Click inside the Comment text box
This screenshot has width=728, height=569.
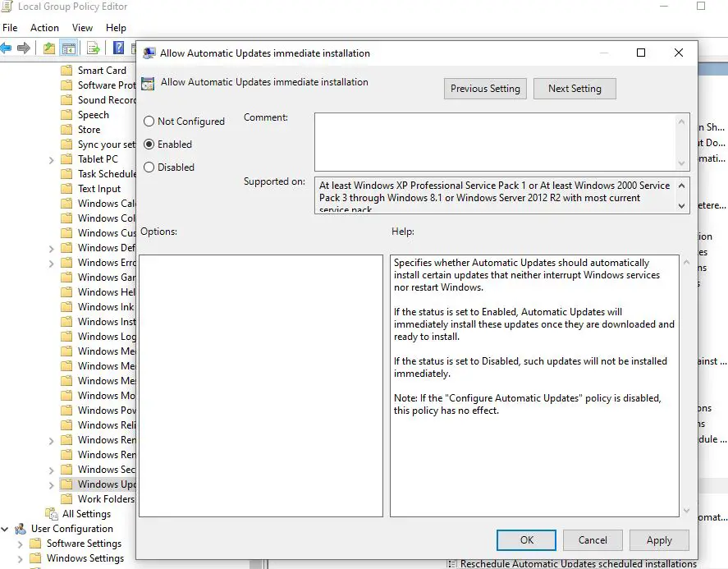coord(495,141)
